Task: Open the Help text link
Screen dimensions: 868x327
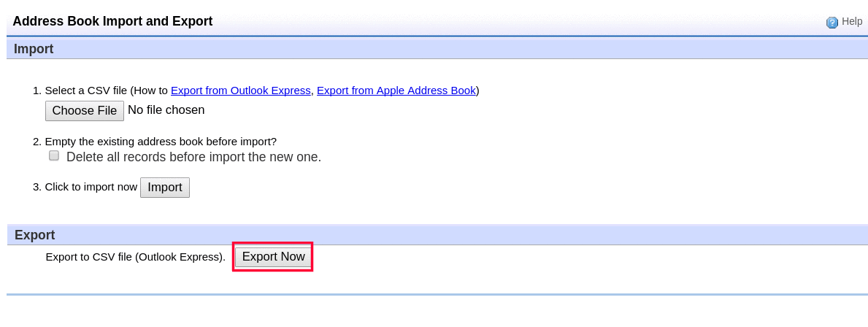Action: [x=852, y=22]
